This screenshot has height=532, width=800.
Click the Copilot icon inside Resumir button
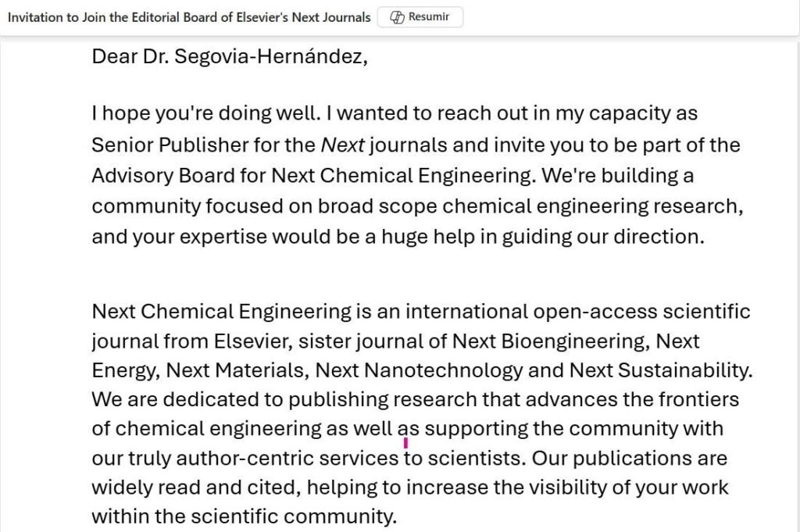pos(397,17)
